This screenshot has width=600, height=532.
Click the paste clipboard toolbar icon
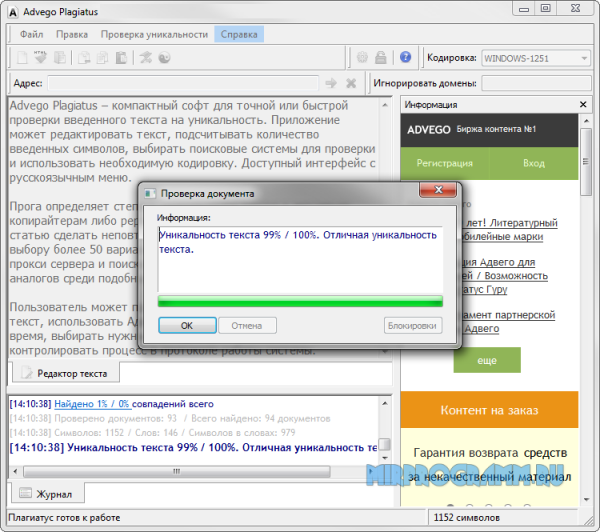(x=121, y=58)
